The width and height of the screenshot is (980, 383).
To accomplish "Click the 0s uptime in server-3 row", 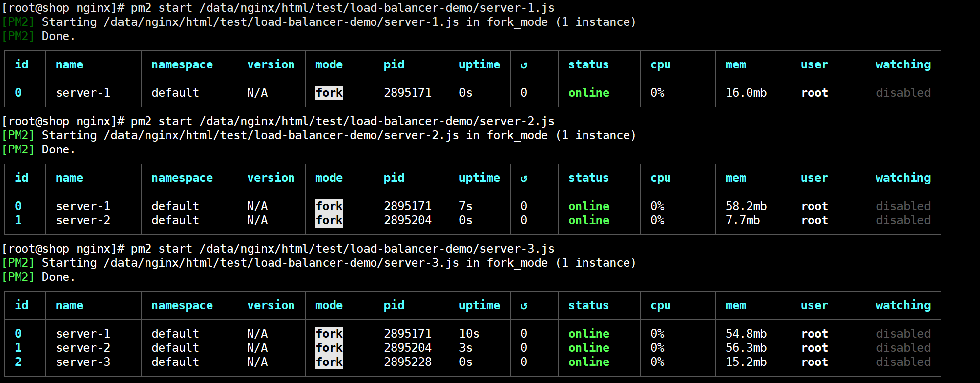I will point(466,362).
